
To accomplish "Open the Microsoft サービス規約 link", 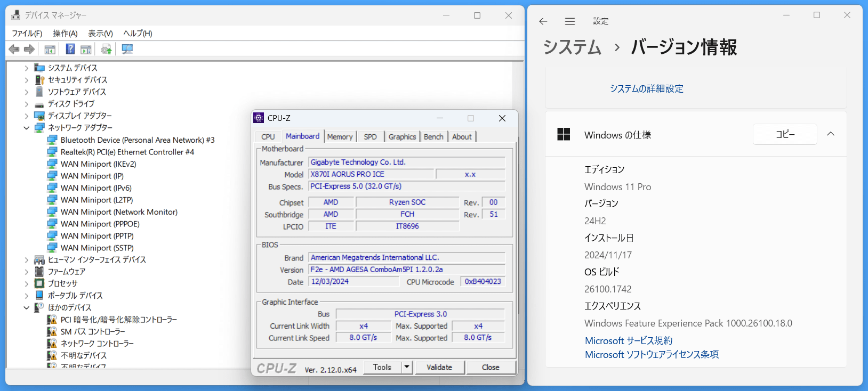I will [x=629, y=340].
